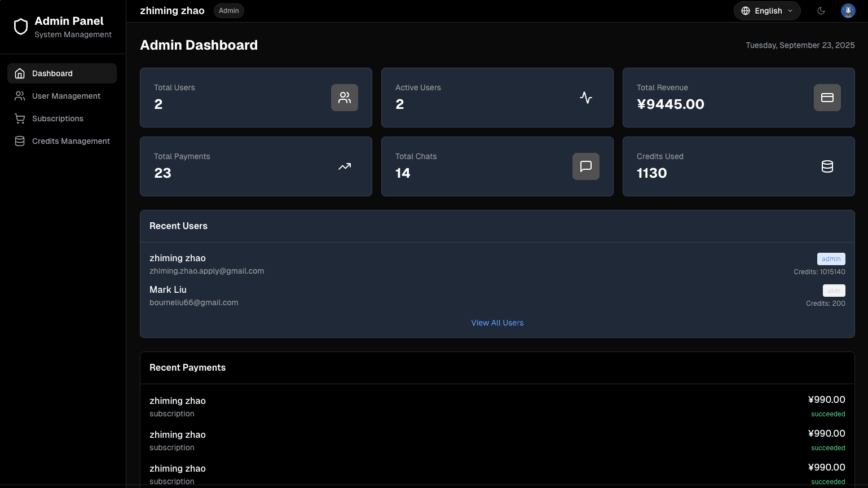Select the Dashboard home icon
Viewport: 868px width, 488px height.
[x=19, y=73]
